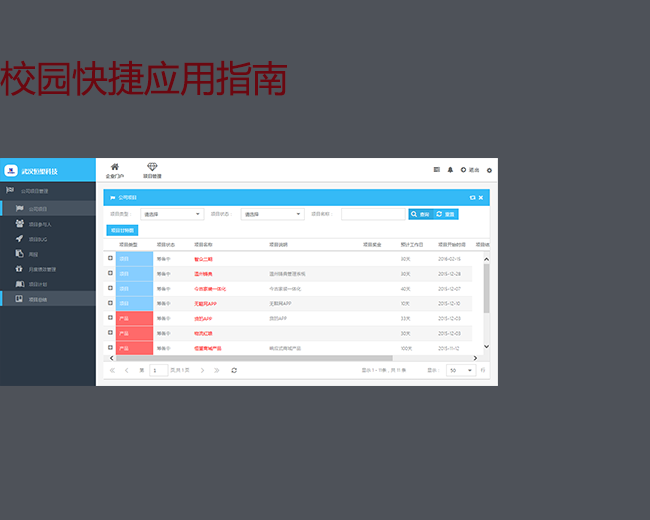
Task: Sort by 项目开始时间 column header
Action: [452, 245]
